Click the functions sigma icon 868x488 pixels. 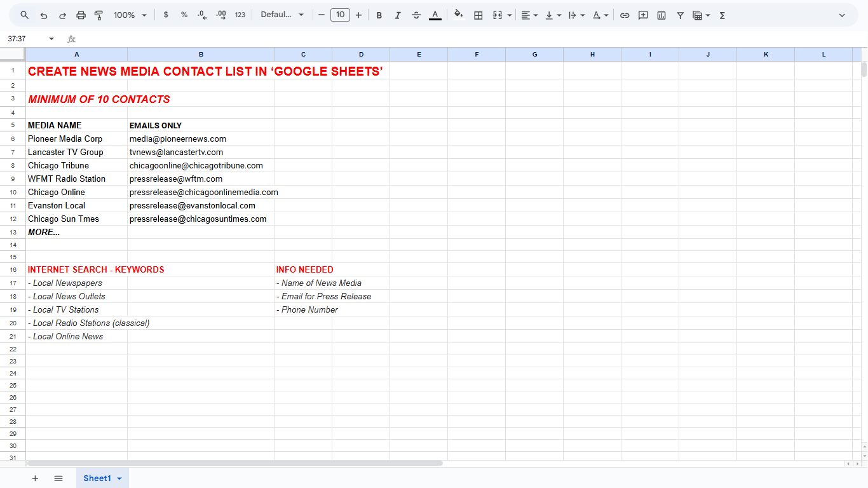pos(722,15)
